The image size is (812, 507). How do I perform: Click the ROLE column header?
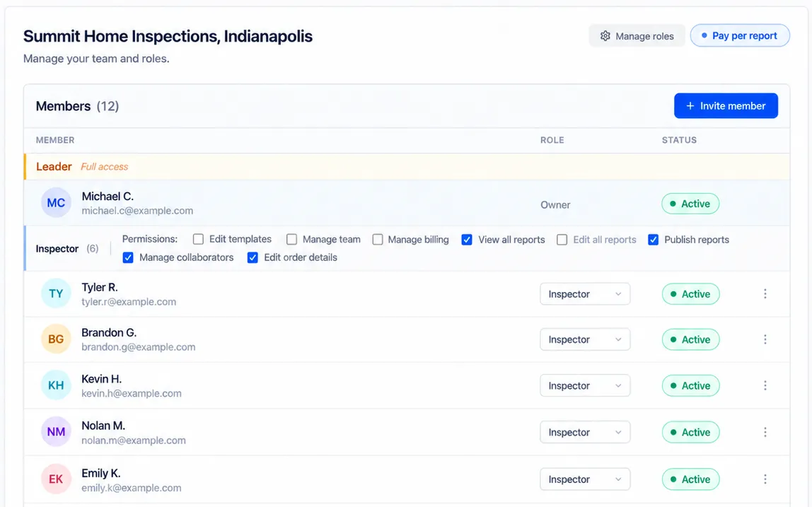point(552,140)
